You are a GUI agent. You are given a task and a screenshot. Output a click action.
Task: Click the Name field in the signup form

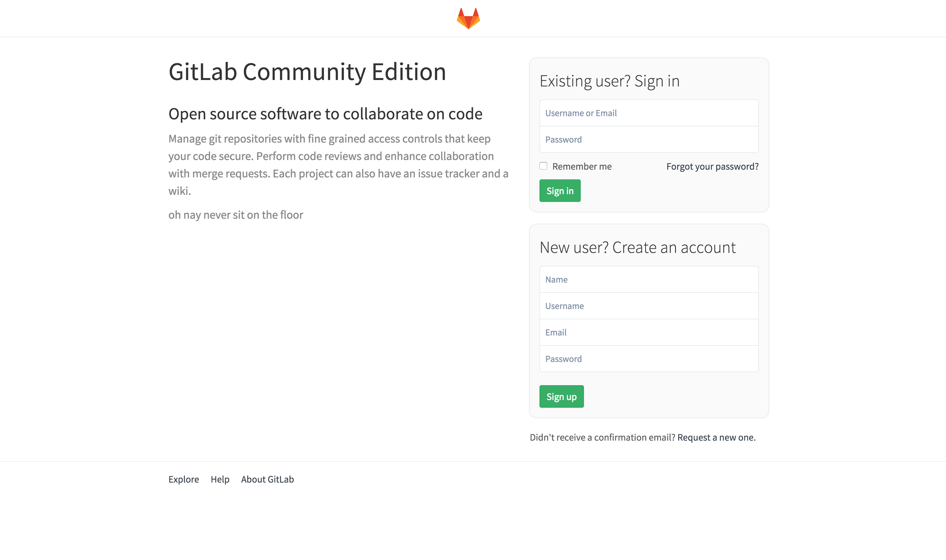(x=649, y=279)
